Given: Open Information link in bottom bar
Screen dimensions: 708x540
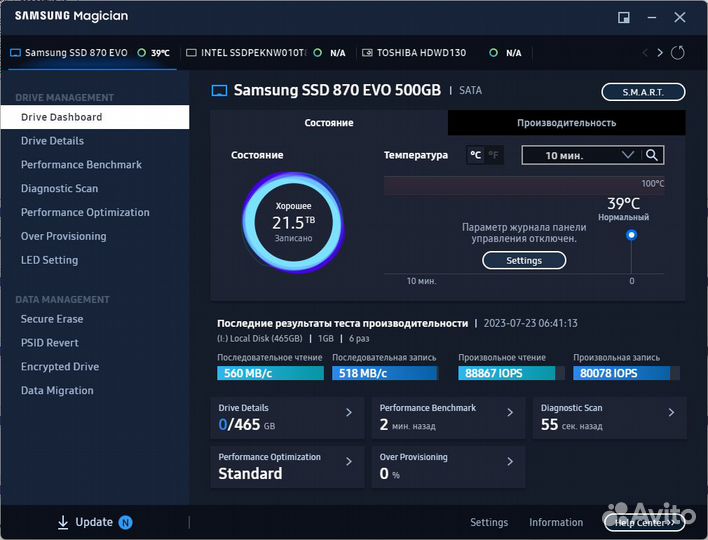Looking at the screenshot, I should (x=556, y=522).
